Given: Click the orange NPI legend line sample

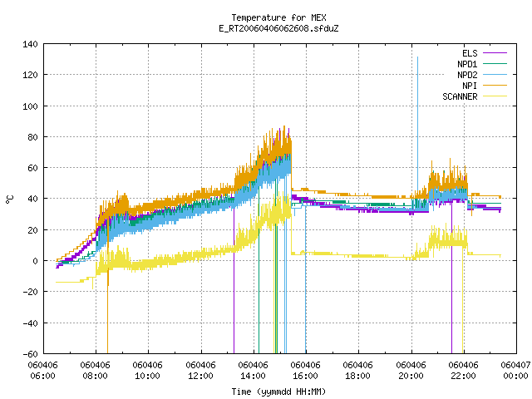Looking at the screenshot, I should 495,86.
